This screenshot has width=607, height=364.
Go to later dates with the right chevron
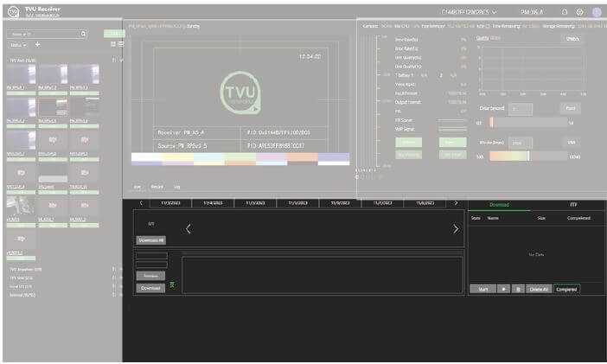click(456, 203)
